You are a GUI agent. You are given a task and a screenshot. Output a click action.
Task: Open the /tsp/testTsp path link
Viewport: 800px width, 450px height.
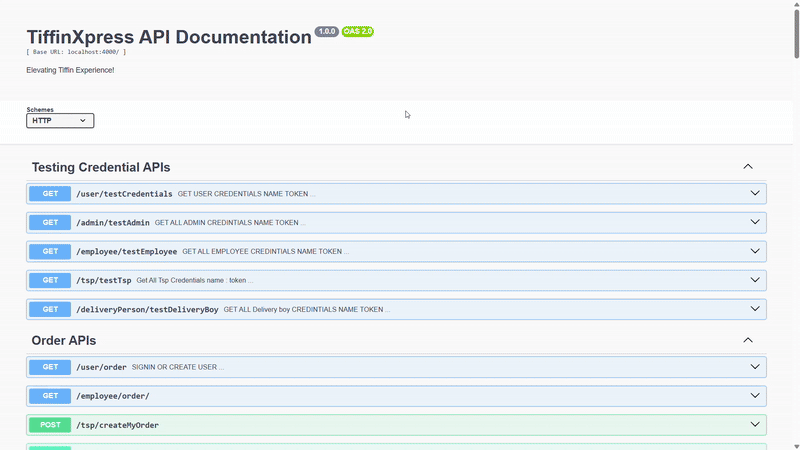click(104, 280)
